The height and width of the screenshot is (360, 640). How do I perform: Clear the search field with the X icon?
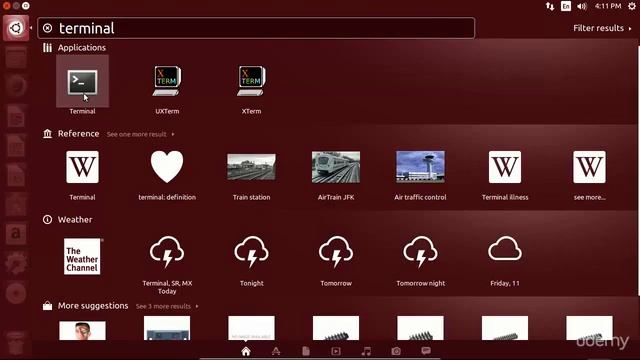[47, 28]
